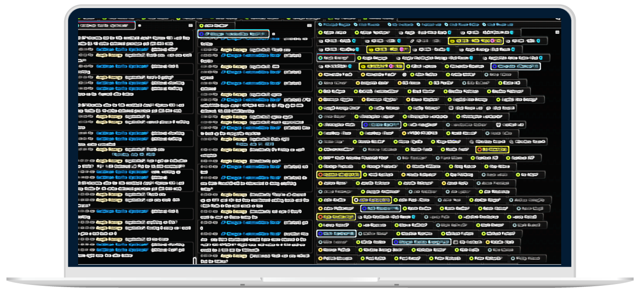Screen dimensions: 644x293
Task: Click the small square button beside left chat tab
Action: [x=140, y=26]
